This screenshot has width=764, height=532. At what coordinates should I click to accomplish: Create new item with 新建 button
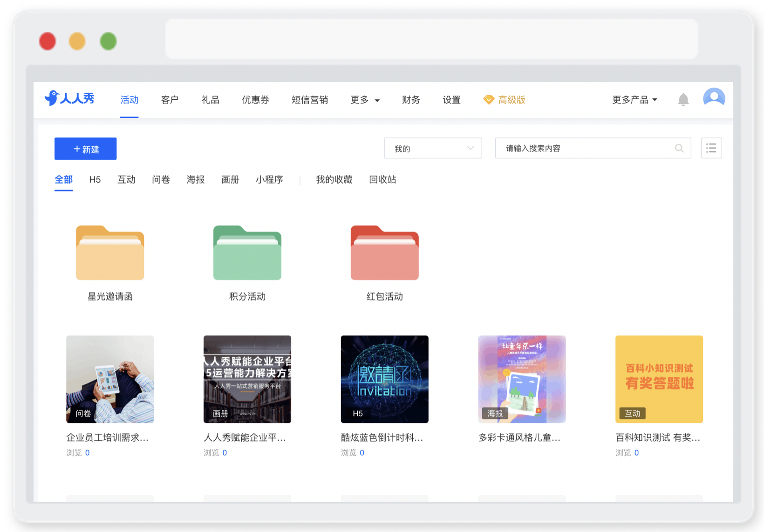tap(86, 149)
